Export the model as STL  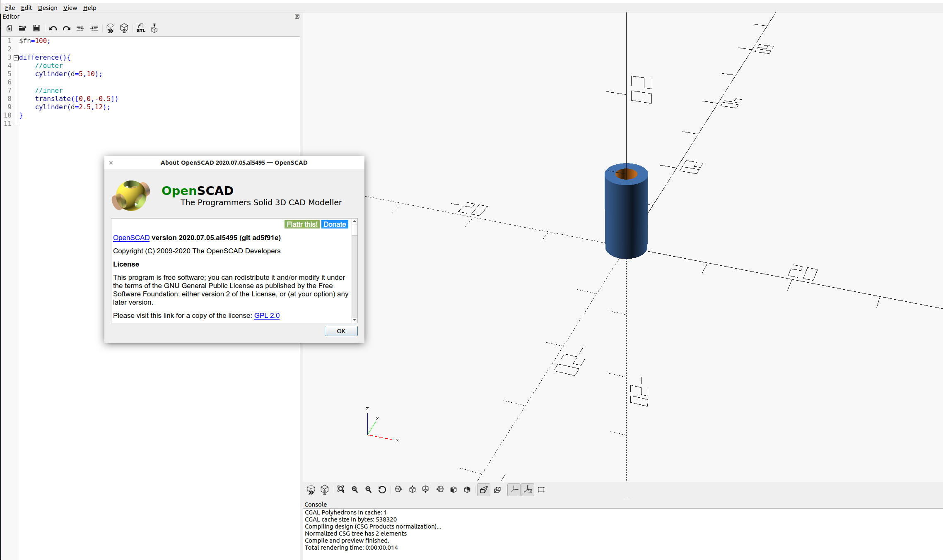[141, 28]
